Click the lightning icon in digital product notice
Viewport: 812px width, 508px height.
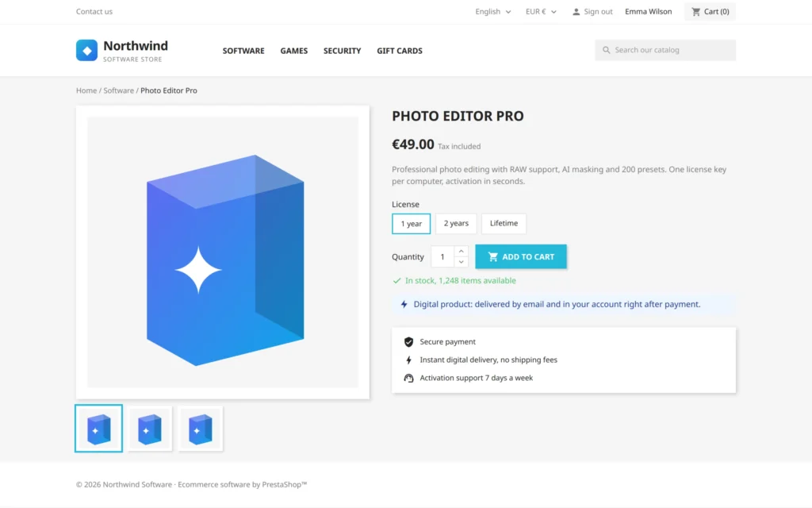(404, 304)
